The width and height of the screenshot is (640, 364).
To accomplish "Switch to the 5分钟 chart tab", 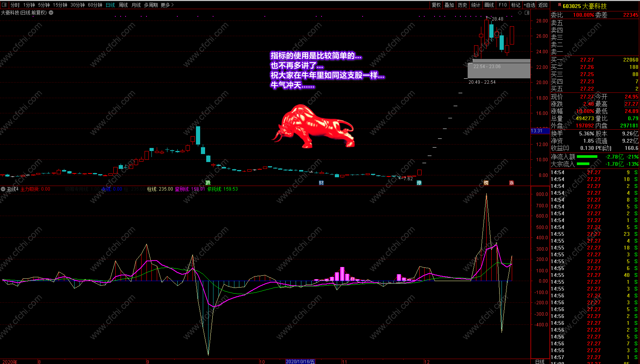I will [x=44, y=5].
